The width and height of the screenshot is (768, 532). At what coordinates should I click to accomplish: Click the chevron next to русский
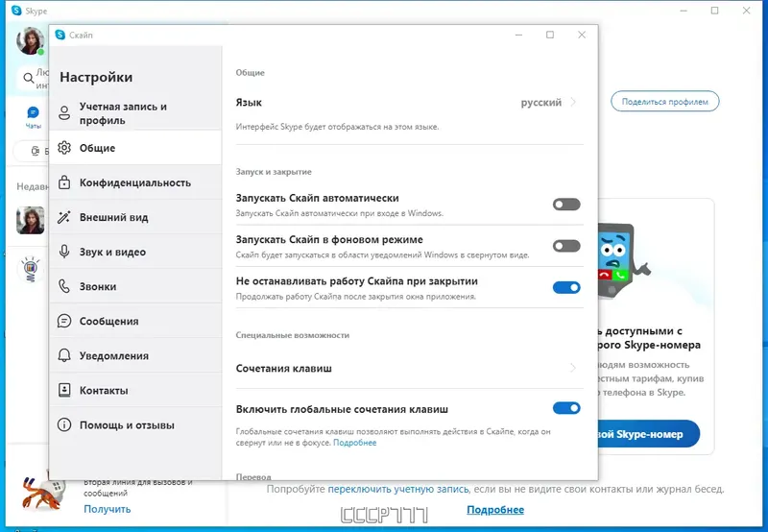(x=573, y=103)
